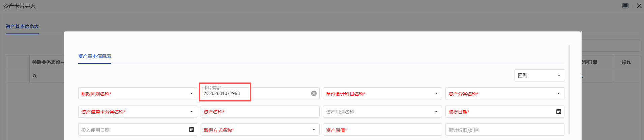
Task: Click the search icon in the table filter row
Action: (35, 76)
